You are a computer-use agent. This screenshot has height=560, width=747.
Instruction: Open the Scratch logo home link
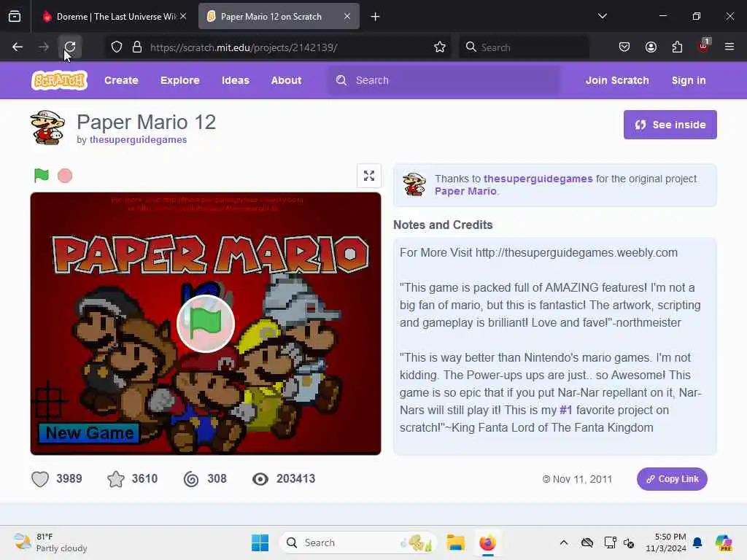point(59,80)
